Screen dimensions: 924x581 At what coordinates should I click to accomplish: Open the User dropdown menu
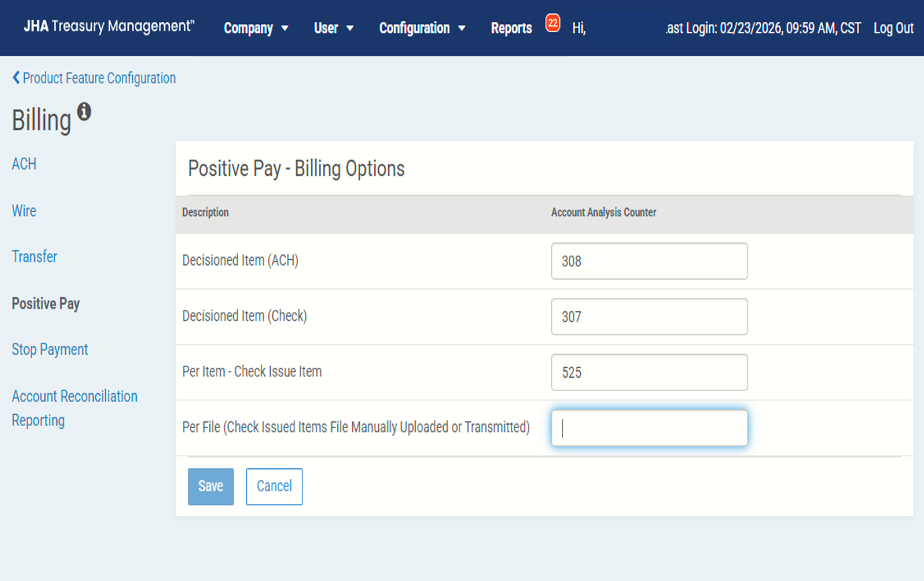pyautogui.click(x=333, y=28)
